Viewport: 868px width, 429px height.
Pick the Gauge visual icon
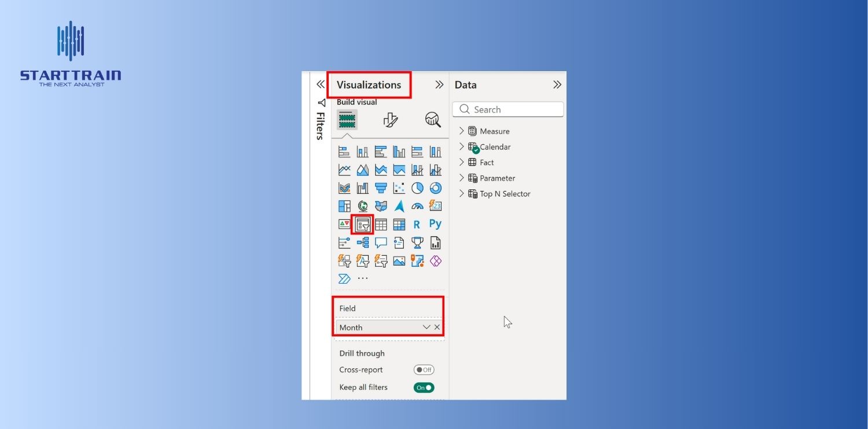coord(417,206)
